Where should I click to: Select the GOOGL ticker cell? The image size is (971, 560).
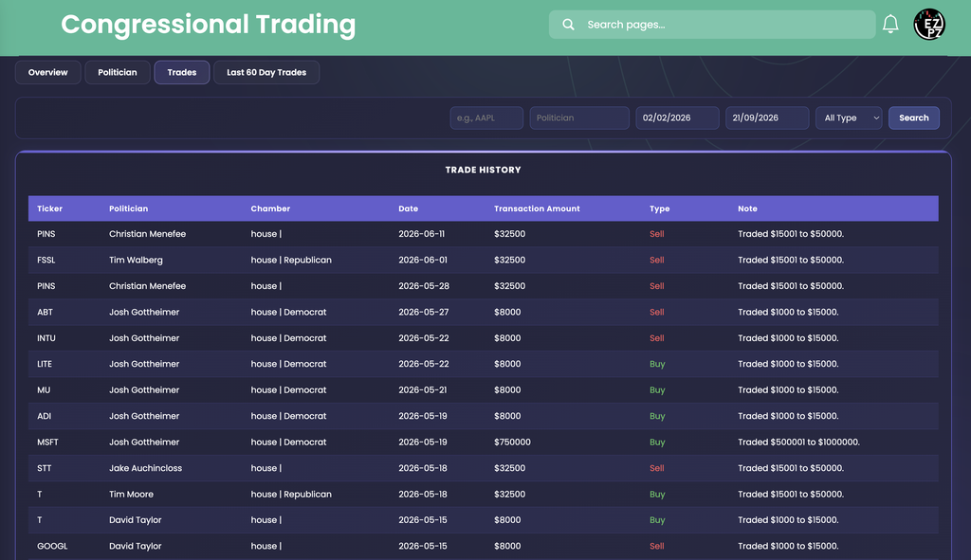coord(52,546)
